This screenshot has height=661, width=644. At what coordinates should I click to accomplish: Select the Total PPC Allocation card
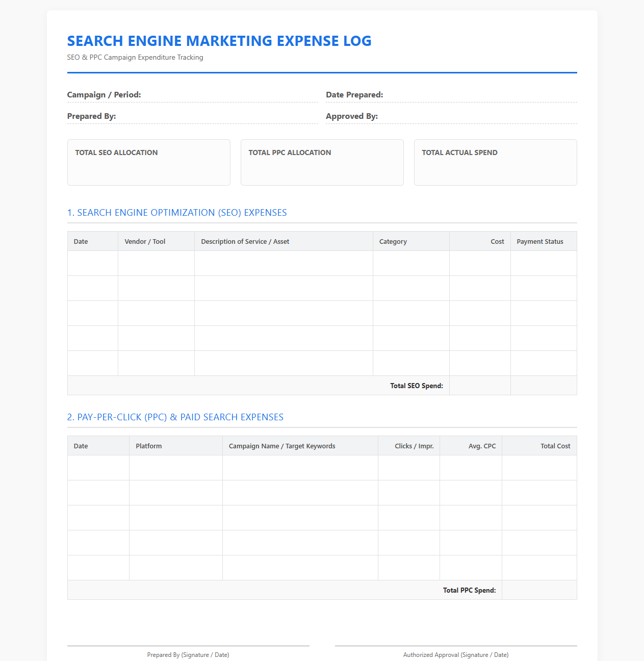click(322, 163)
